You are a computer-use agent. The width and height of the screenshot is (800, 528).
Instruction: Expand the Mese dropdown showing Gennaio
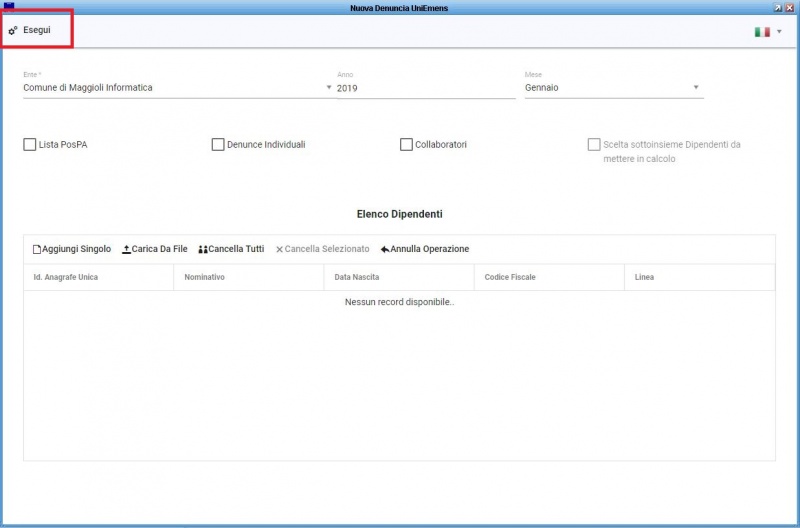(696, 88)
